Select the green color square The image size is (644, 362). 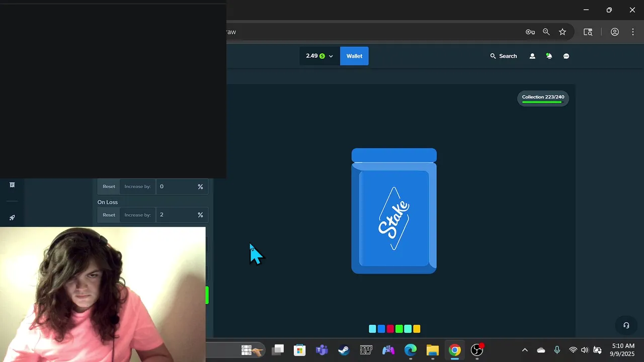[399, 329]
